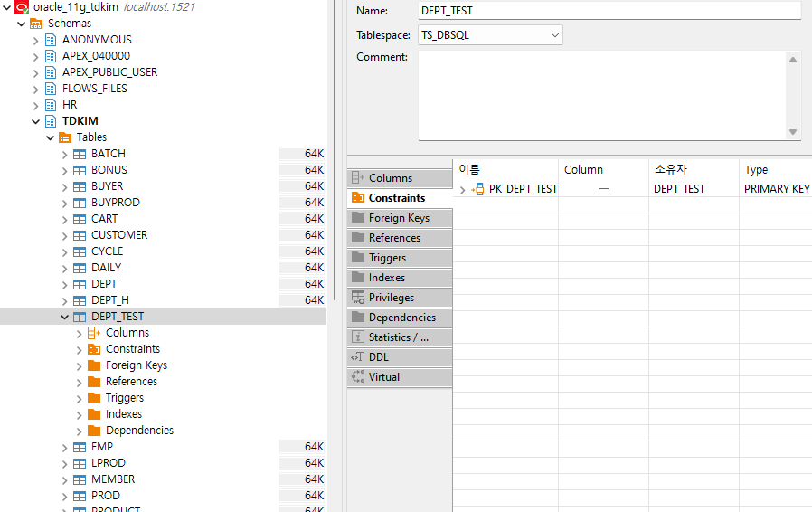Click the Dependencies folder icon in tree

point(94,431)
